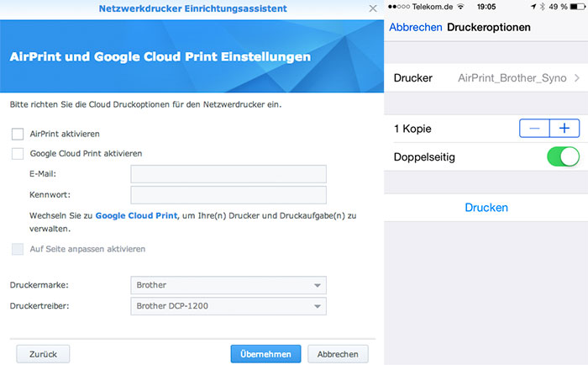
Task: Tap the location arrow icon in status bar
Action: tap(533, 7)
